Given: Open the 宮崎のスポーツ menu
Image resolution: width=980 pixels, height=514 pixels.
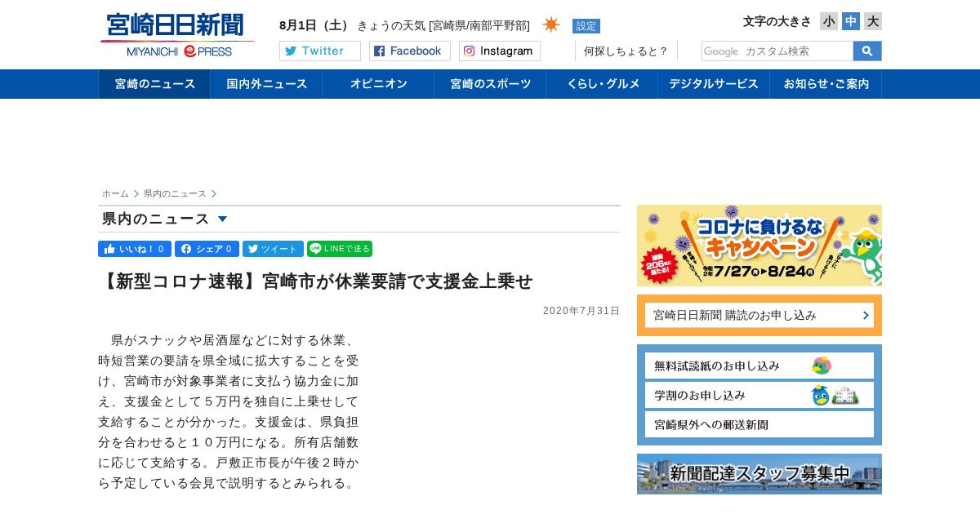Looking at the screenshot, I should (490, 84).
